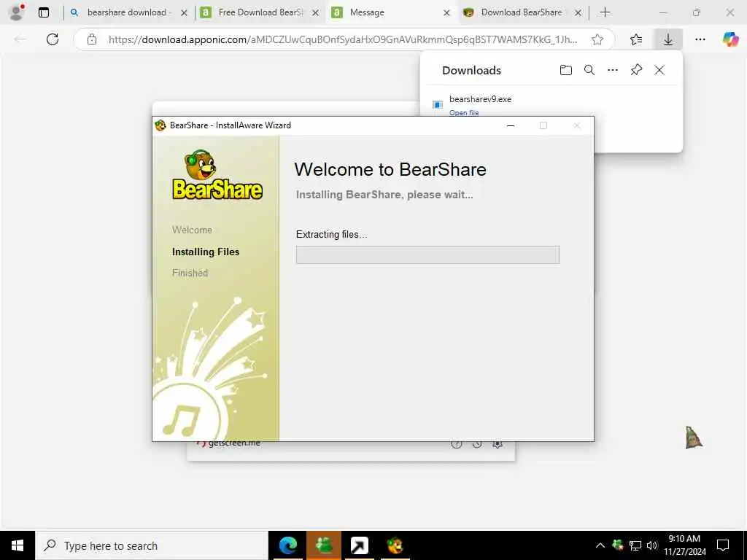The width and height of the screenshot is (747, 560).
Task: Open Edge Settings and more menu
Action: 700,39
